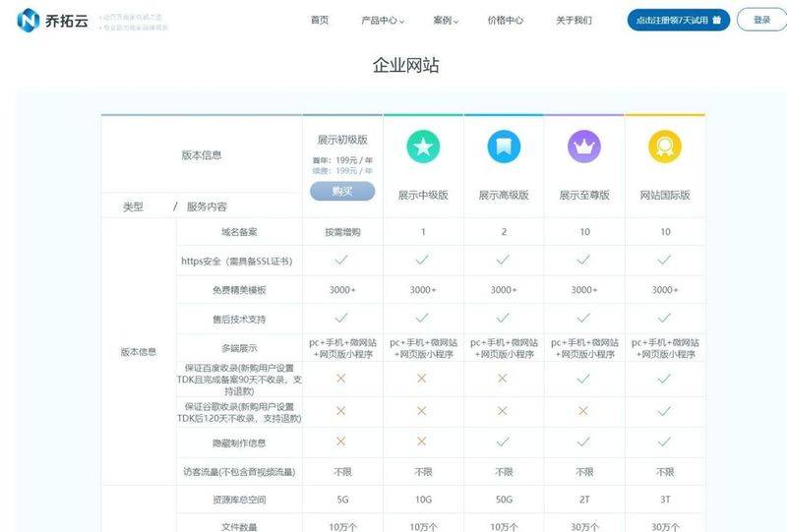Click the green star icon for 展示中级版
This screenshot has width=787, height=532.
(x=423, y=147)
